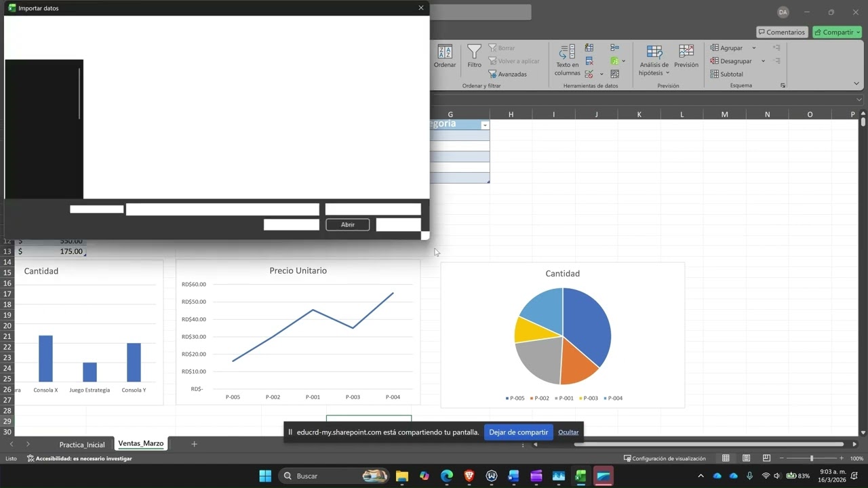Open the DA account avatar
The width and height of the screenshot is (868, 488).
click(783, 12)
